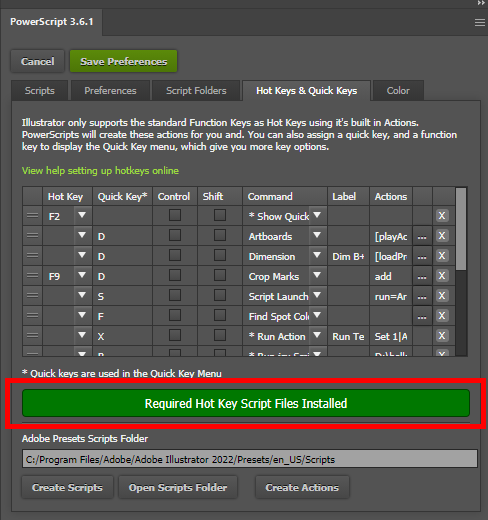Click the Run Te label cell
This screenshot has height=520, width=488.
pyautogui.click(x=348, y=336)
